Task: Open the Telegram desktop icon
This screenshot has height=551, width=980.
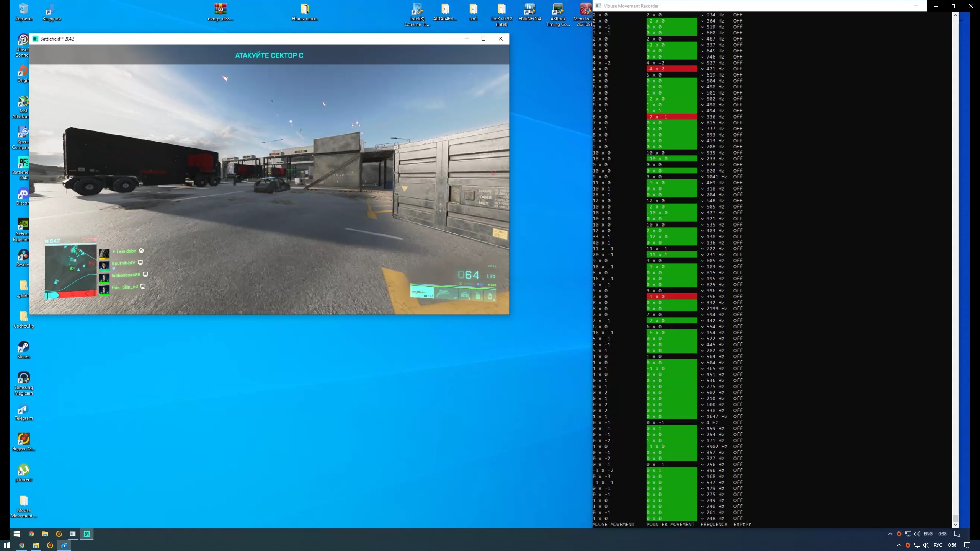Action: point(23,409)
